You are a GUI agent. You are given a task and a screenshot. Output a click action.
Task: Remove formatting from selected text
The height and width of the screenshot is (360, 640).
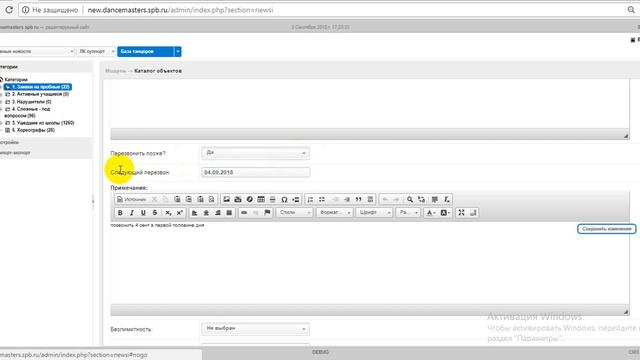(447, 199)
